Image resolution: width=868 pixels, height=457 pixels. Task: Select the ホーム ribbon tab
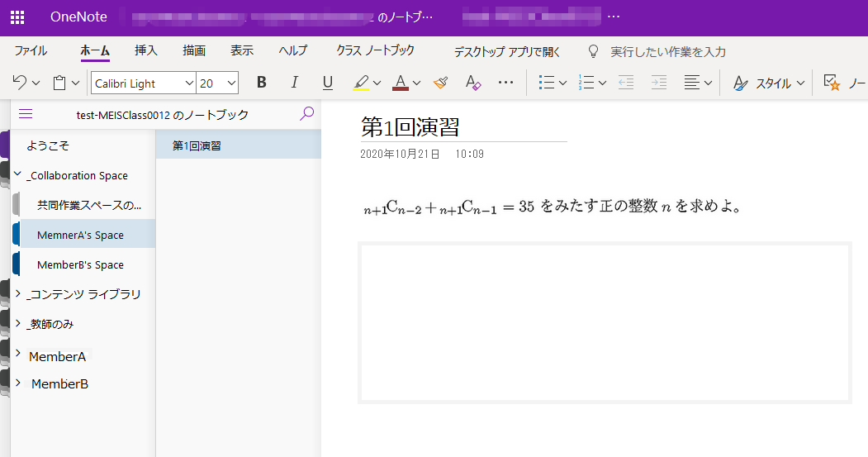coord(95,51)
